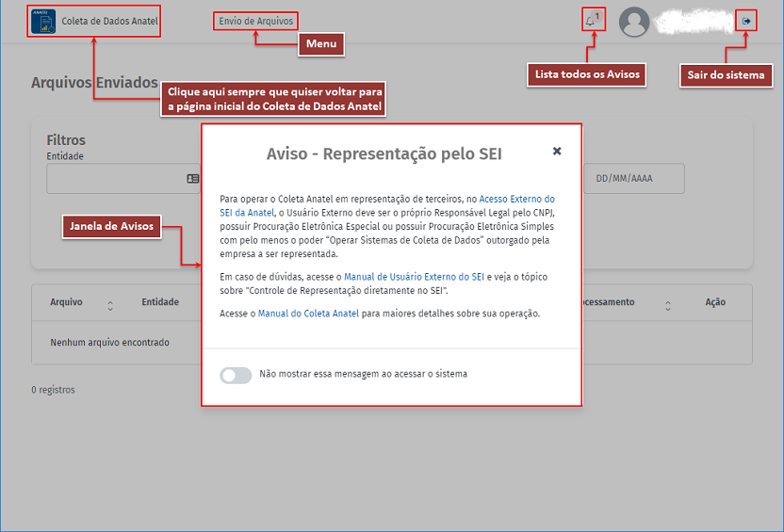Click the user avatar icon
Viewport: 784px width, 532px height.
(635, 22)
